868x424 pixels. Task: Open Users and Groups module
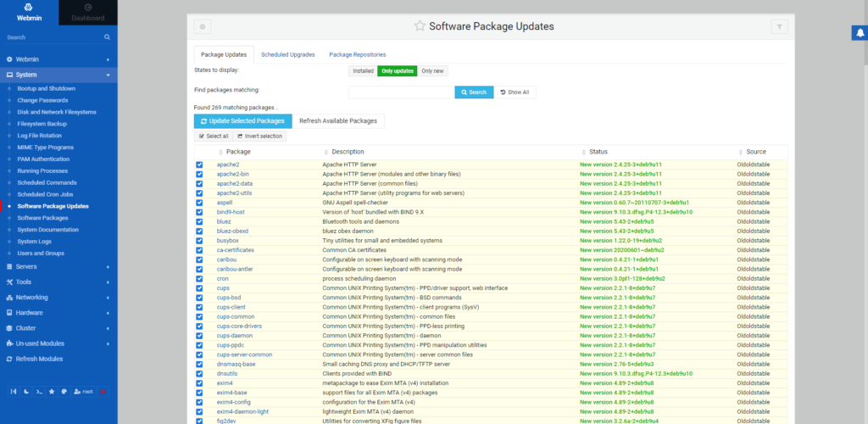[41, 253]
